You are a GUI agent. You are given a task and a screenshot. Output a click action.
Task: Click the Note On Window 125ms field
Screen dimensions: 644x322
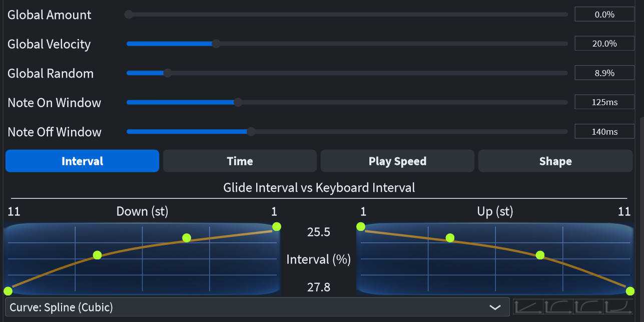604,102
